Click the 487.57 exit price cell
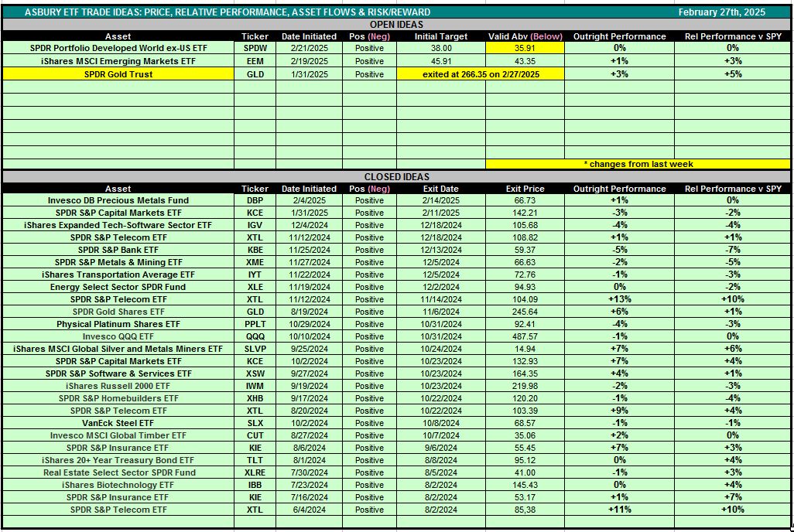794x532 pixels. pos(525,336)
